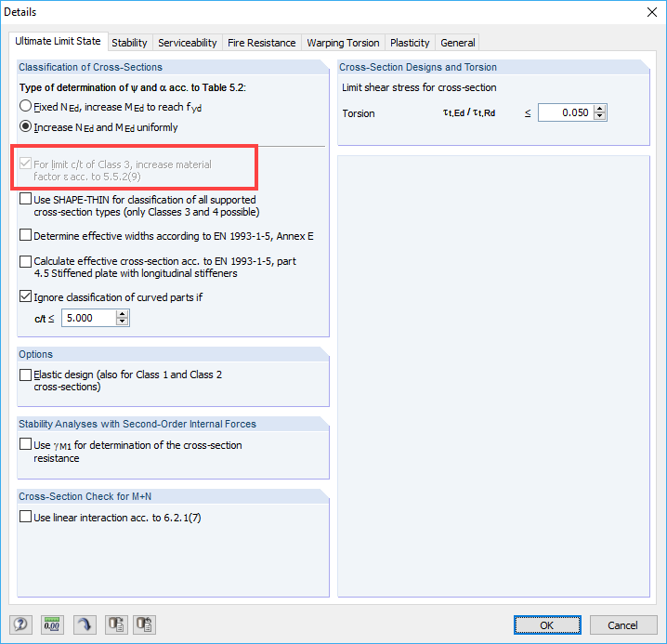
Task: Select Increase N Ed and M Ed uniformly
Action: (x=25, y=126)
